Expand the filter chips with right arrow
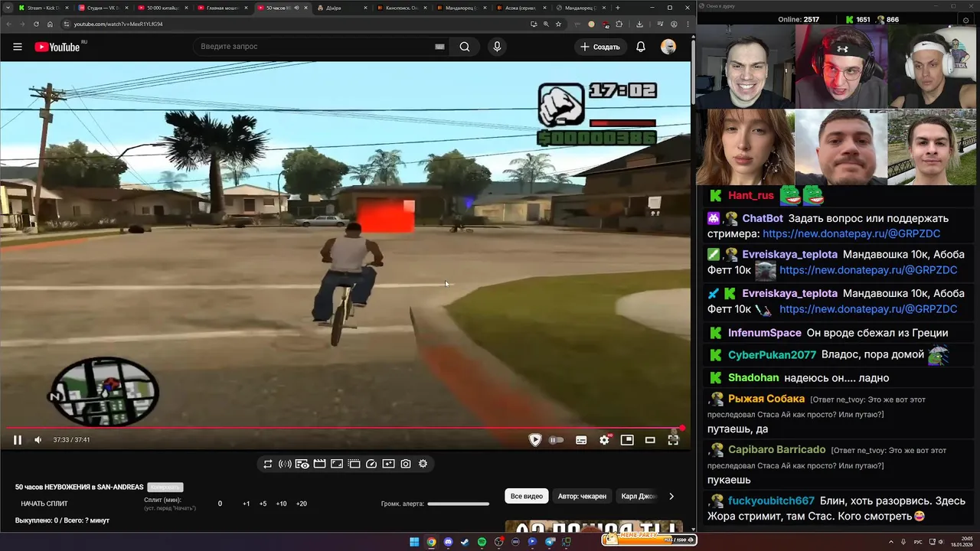Viewport: 980px width, 551px height. click(x=671, y=496)
